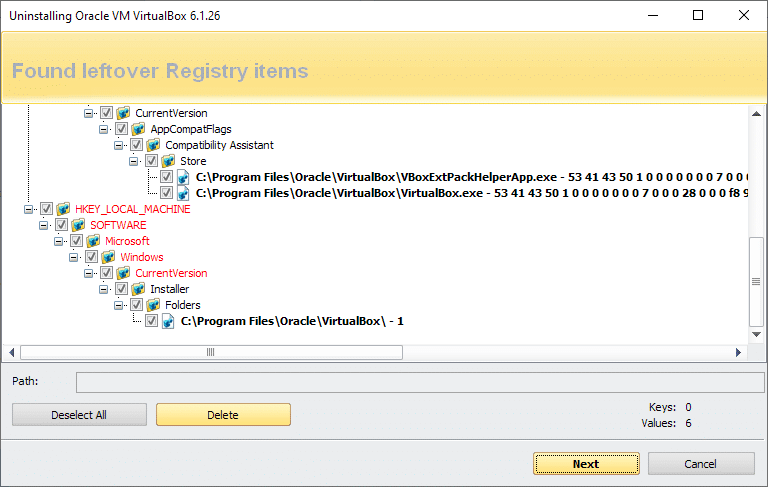Uncheck C:\Program Files\Oracle\VirtualBox\ - 1 checkbox
This screenshot has height=487, width=768.
[x=151, y=321]
